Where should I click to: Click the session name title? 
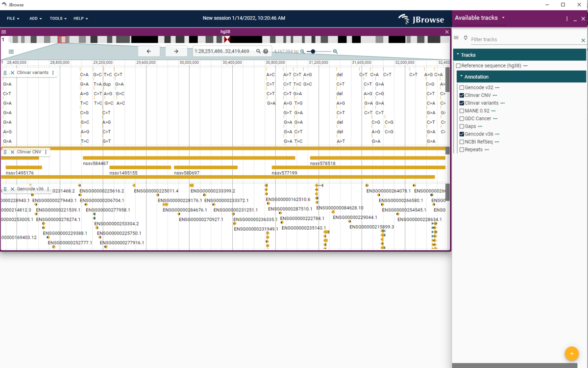point(244,18)
